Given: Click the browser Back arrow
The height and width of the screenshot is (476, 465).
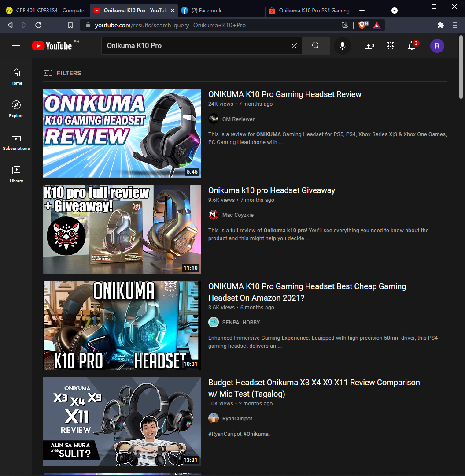Looking at the screenshot, I should (10, 25).
